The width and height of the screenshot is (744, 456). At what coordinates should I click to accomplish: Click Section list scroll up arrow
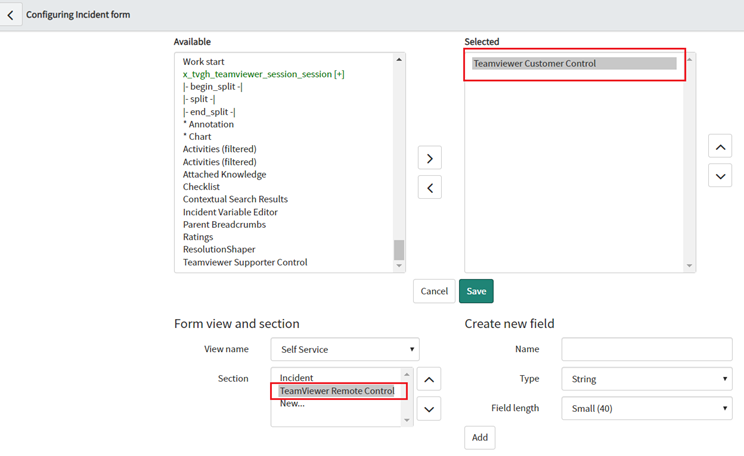(x=407, y=374)
